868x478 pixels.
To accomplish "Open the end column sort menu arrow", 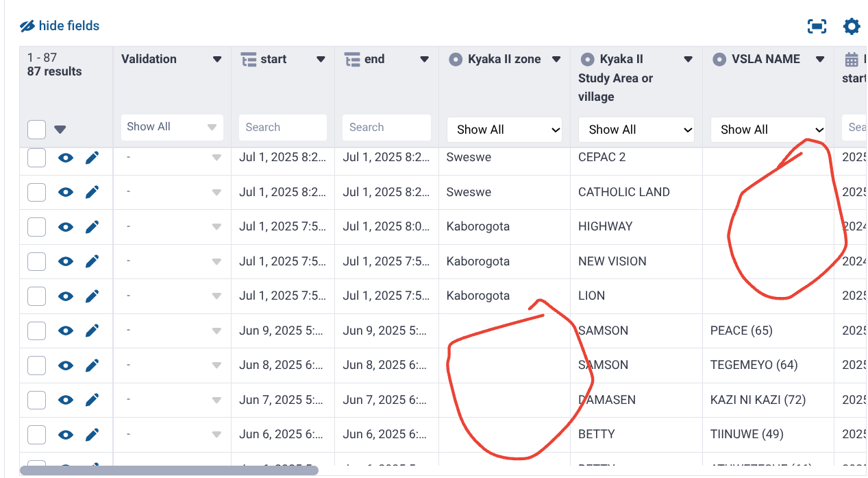I will tap(424, 60).
